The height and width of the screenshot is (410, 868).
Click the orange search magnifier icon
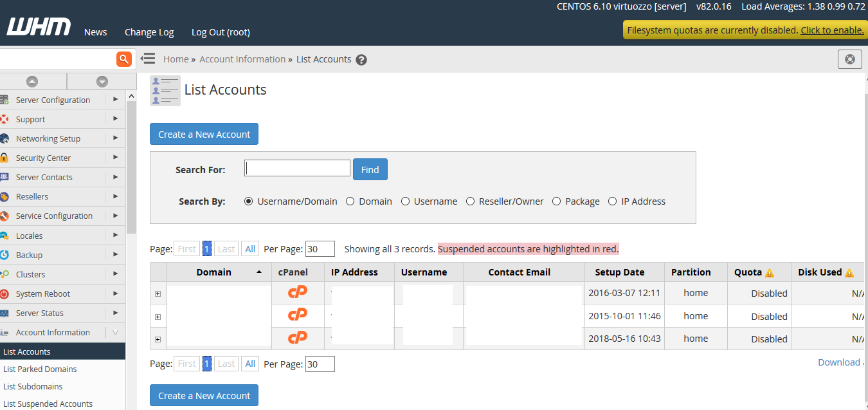tap(124, 59)
